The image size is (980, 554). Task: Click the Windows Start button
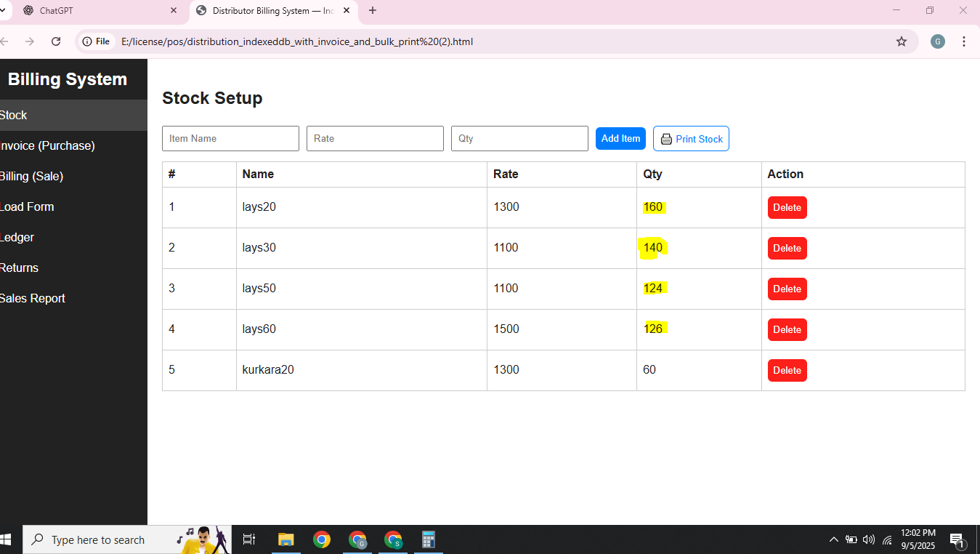click(x=9, y=539)
